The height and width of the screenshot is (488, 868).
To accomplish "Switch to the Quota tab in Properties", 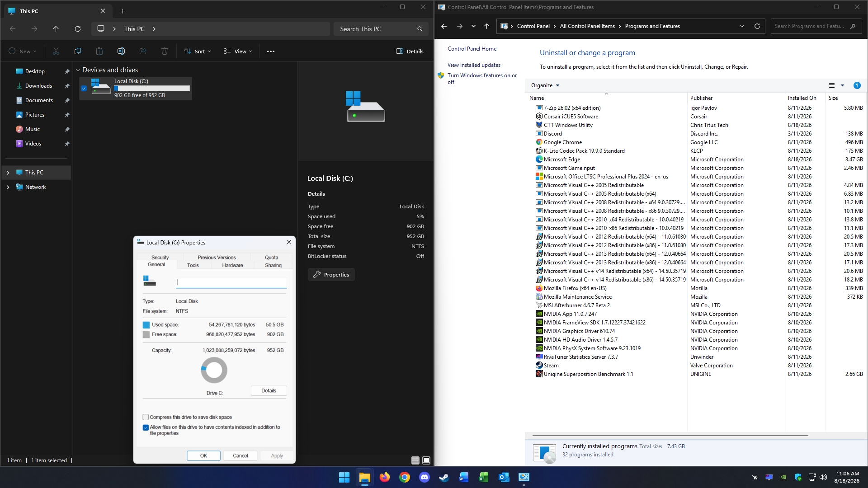I will point(272,258).
